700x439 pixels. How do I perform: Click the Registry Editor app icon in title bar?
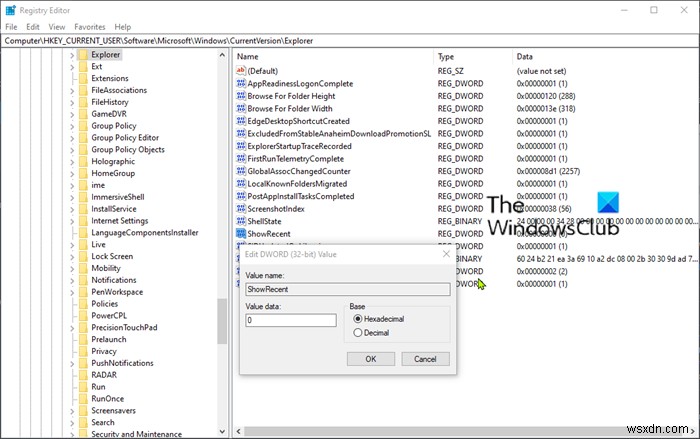pyautogui.click(x=10, y=10)
